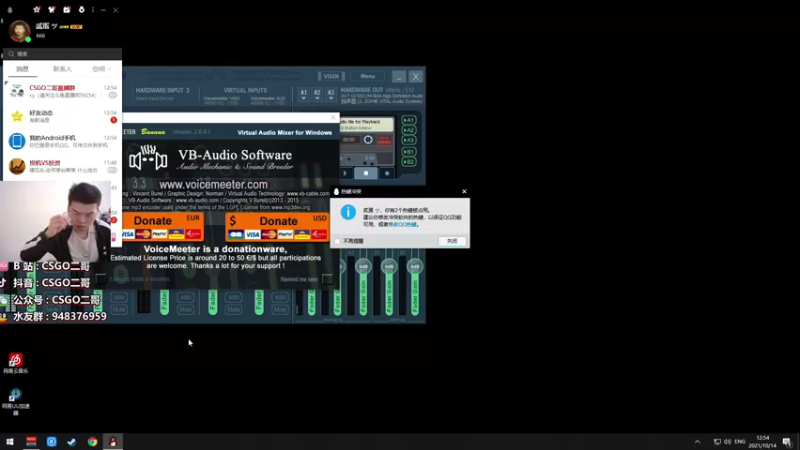Toggle the cassette recorder A3 bus button

[409, 140]
